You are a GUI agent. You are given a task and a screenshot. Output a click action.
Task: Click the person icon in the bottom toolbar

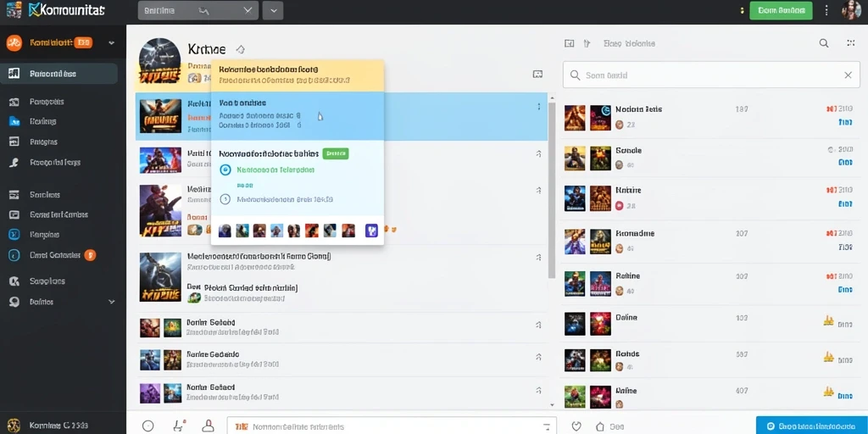pyautogui.click(x=209, y=426)
